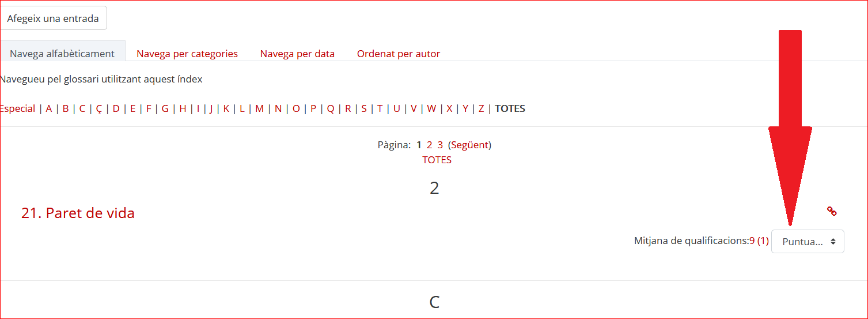This screenshot has height=319, width=868.
Task: Click the permalink chain icon
Action: (x=832, y=211)
